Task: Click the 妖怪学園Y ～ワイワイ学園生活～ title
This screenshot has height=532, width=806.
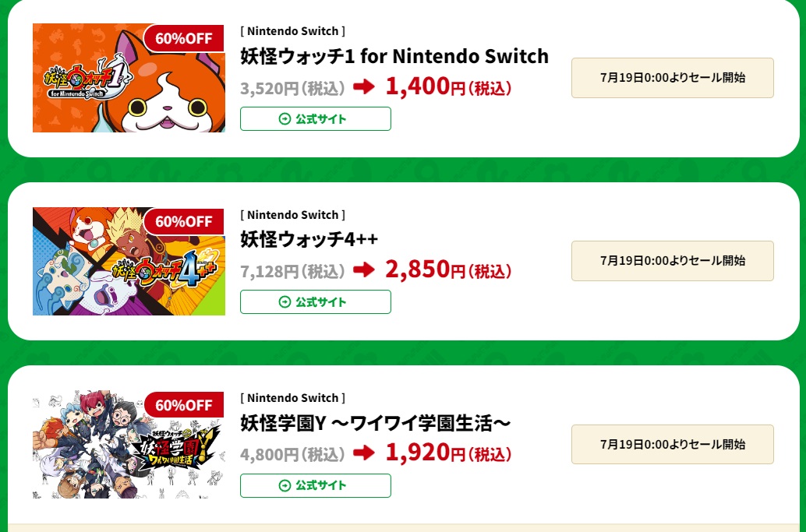Action: (x=376, y=423)
